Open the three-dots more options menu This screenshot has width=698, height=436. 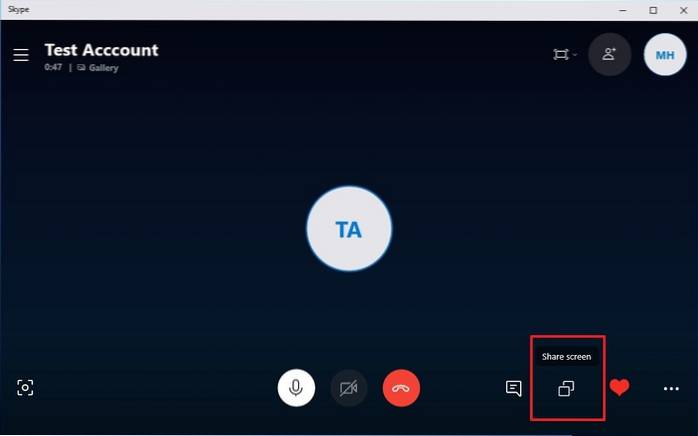pyautogui.click(x=671, y=389)
